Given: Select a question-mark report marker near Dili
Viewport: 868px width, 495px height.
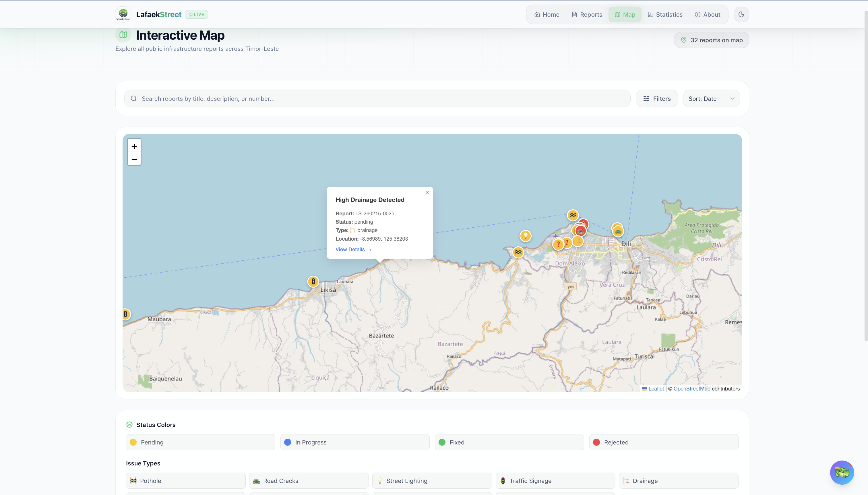Looking at the screenshot, I should coord(558,244).
